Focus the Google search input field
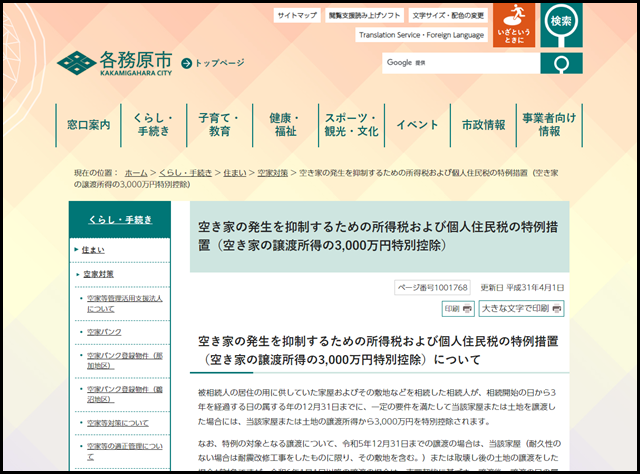The height and width of the screenshot is (474, 640). click(x=461, y=63)
